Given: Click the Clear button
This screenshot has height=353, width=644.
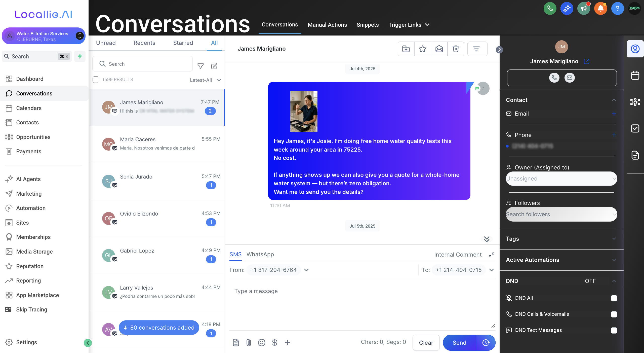Looking at the screenshot, I should pyautogui.click(x=426, y=342).
